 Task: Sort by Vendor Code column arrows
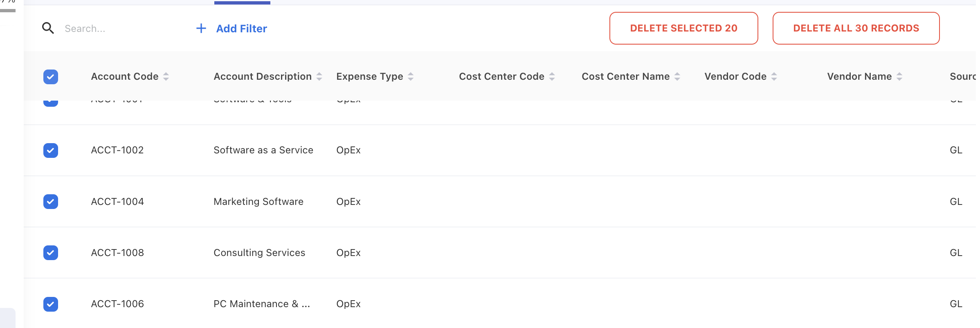click(x=774, y=76)
